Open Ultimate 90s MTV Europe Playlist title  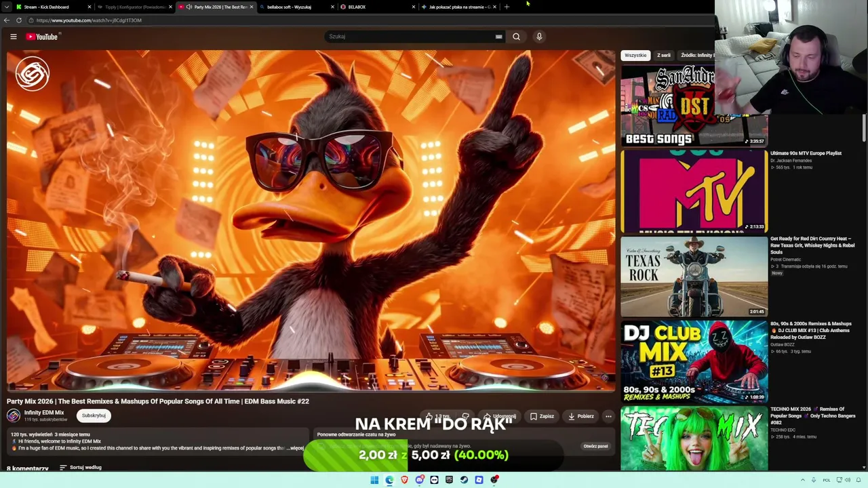coord(806,153)
